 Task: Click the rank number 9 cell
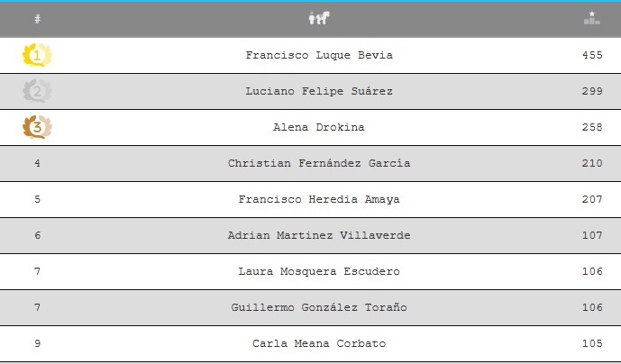click(37, 344)
